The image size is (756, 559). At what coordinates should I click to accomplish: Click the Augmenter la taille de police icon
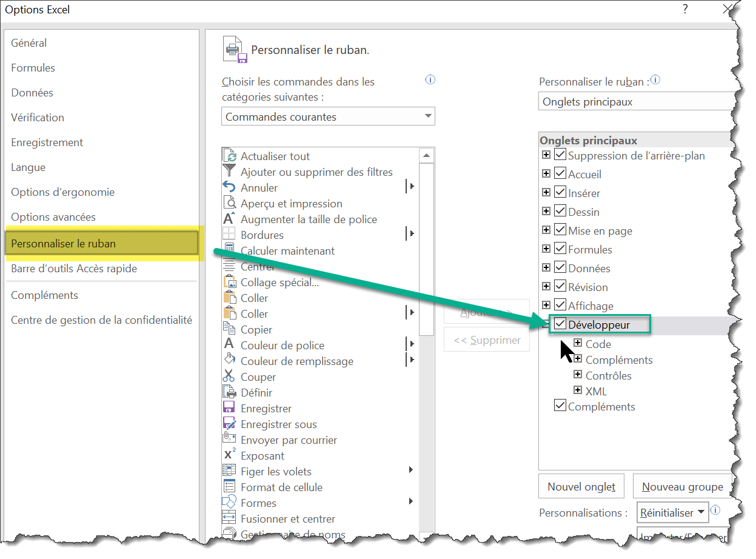229,219
